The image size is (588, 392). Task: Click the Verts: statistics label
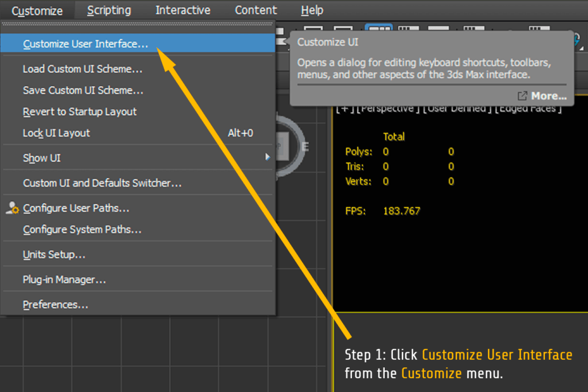pyautogui.click(x=358, y=181)
